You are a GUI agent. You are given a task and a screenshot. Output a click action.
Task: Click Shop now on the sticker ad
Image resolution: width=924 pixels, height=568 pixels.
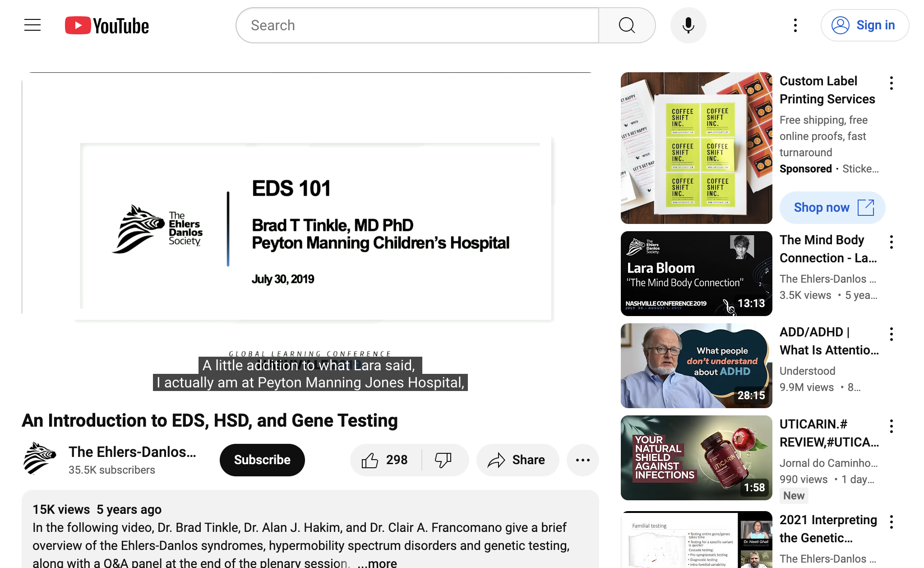832,207
